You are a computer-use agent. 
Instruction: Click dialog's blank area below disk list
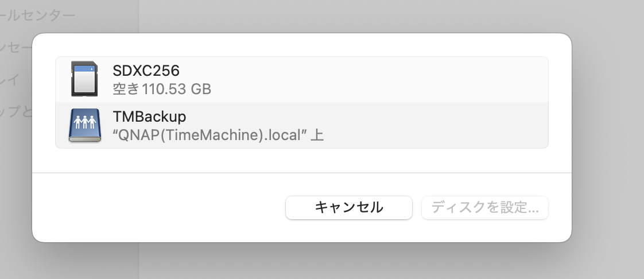pos(301,160)
